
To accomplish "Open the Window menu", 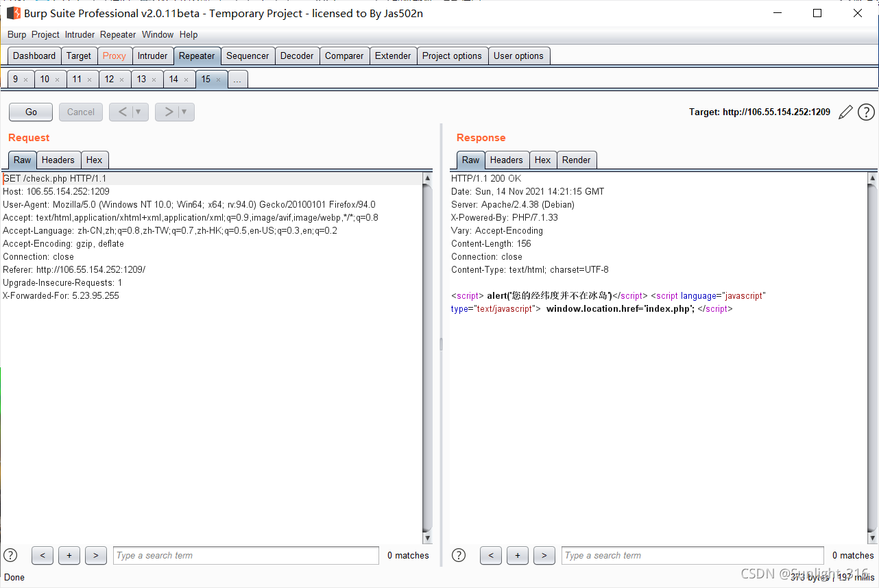I will pos(158,34).
